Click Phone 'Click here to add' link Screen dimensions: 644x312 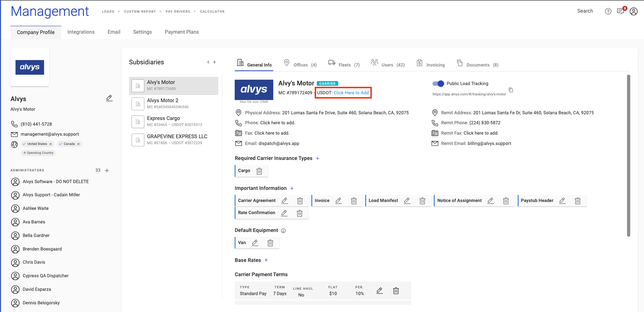click(x=277, y=123)
